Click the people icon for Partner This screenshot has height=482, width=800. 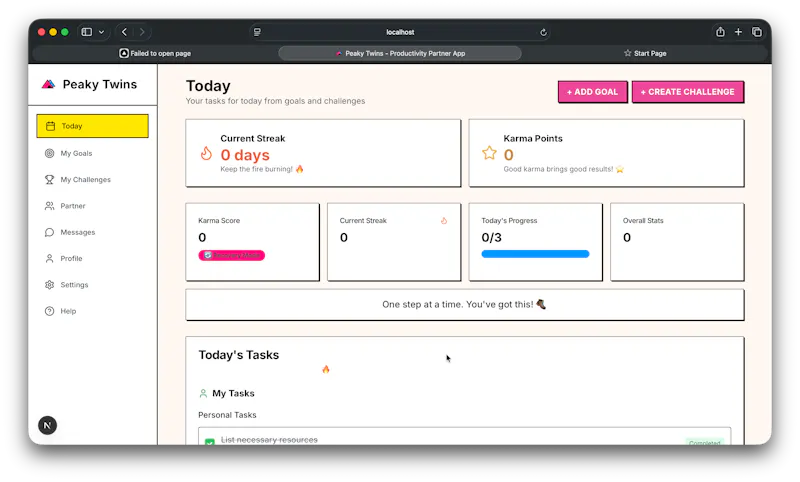tap(49, 206)
